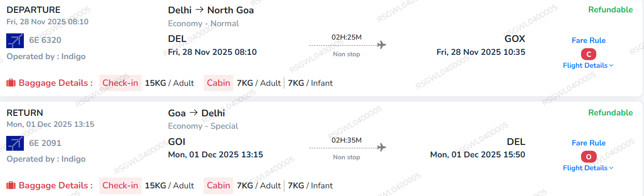The width and height of the screenshot is (644, 196).
Task: Click the Delhi → North Goa route heading
Action: [211, 10]
